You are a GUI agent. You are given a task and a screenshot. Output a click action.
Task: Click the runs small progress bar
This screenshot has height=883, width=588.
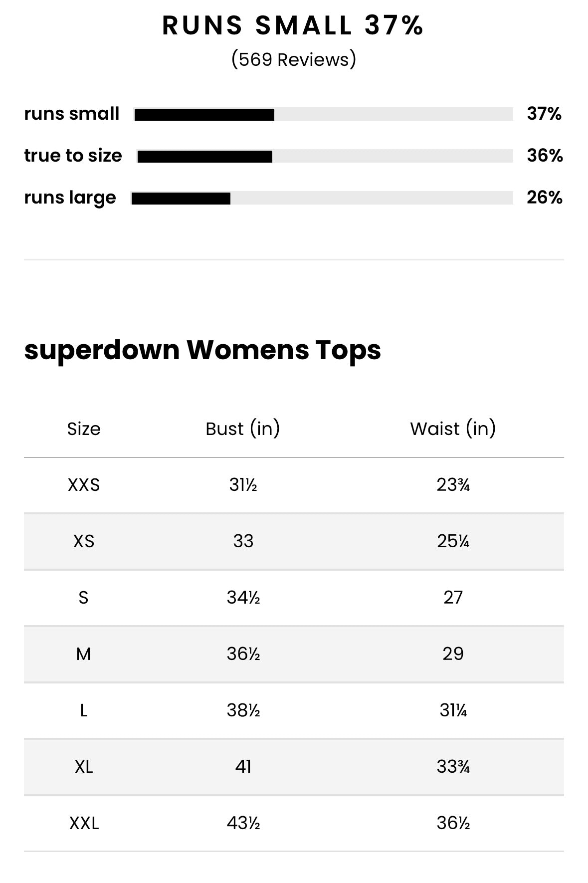324,114
